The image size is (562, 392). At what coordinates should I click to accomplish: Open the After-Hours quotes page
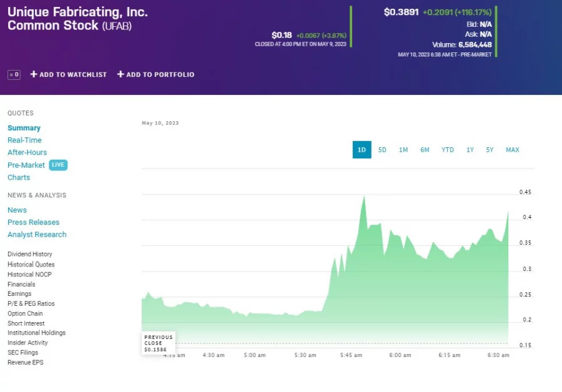coord(27,152)
